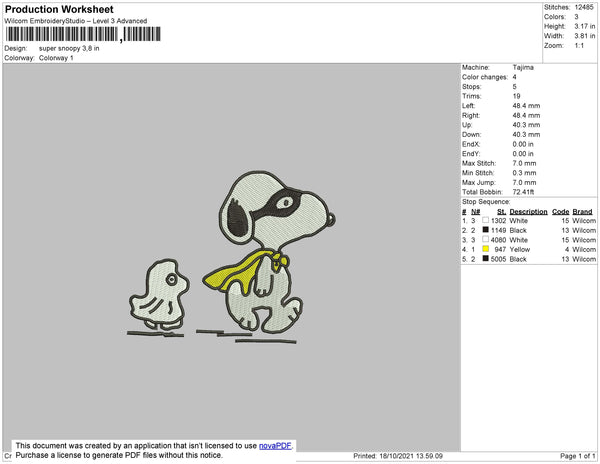Click the 'Max Stitch:' label
The width and height of the screenshot is (600, 464).
point(479,163)
